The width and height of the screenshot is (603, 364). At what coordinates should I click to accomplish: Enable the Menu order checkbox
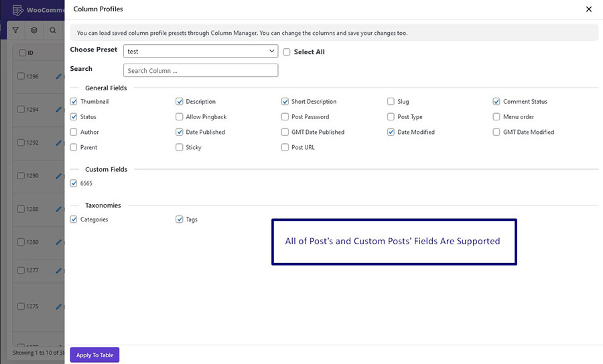(496, 116)
